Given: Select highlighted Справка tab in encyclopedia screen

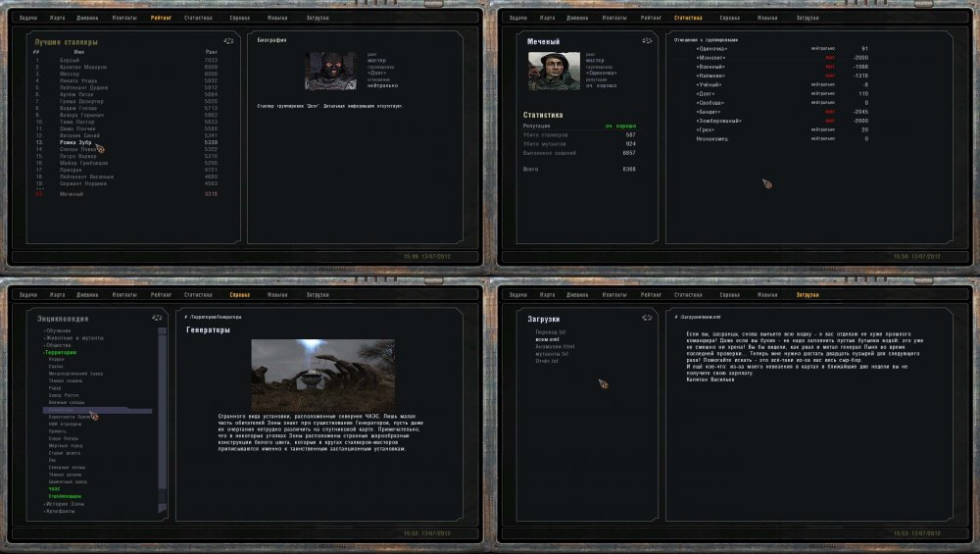Looking at the screenshot, I should click(x=240, y=294).
